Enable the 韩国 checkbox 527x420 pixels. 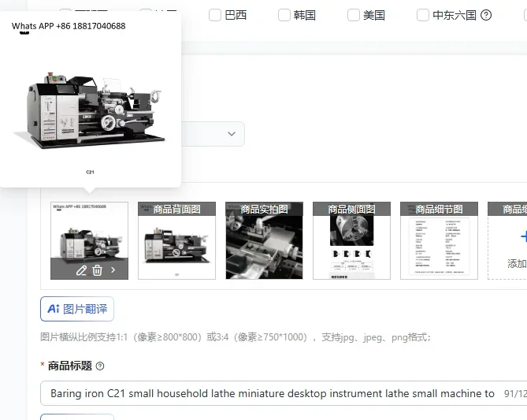(x=284, y=15)
